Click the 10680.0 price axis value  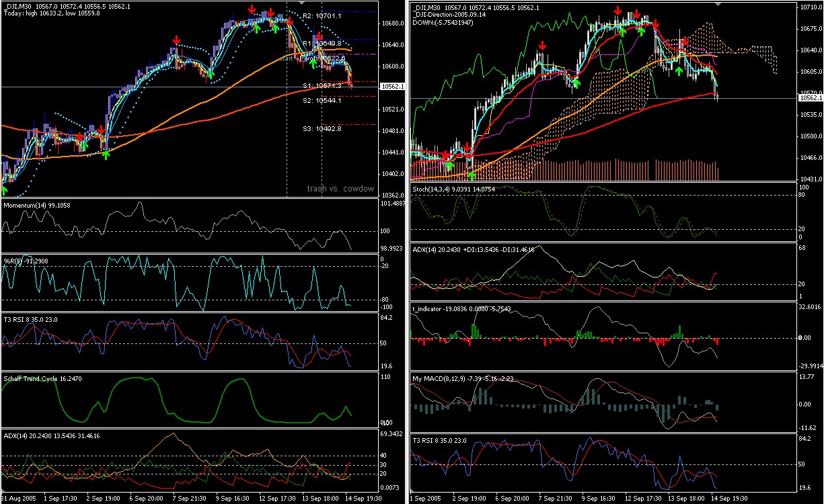click(x=391, y=24)
